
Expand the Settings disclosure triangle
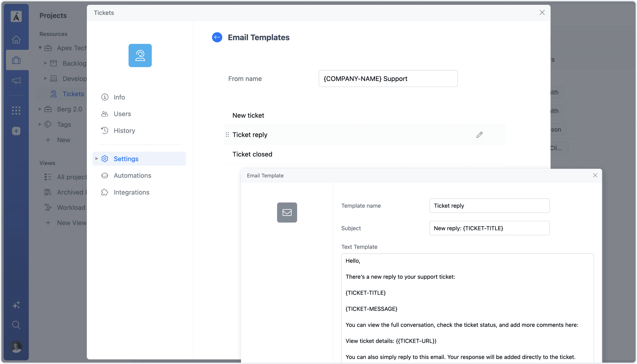pos(96,159)
